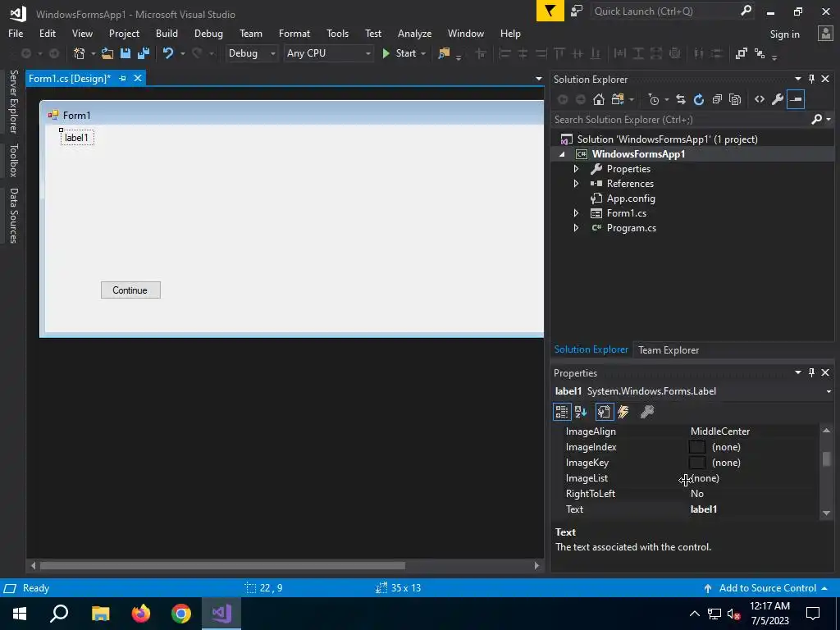Expand the Program.cs node
840x630 pixels.
(576, 228)
